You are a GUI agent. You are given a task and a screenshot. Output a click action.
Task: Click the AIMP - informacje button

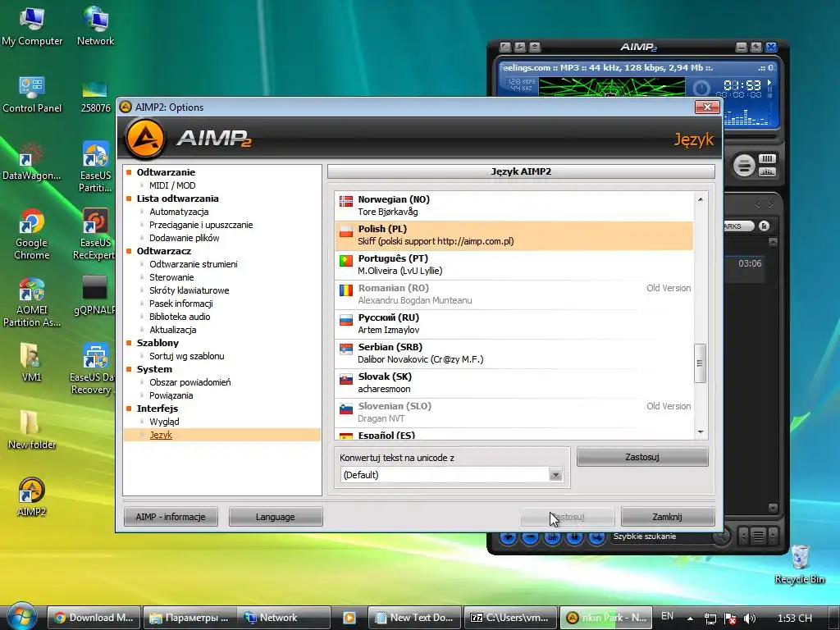coord(171,517)
